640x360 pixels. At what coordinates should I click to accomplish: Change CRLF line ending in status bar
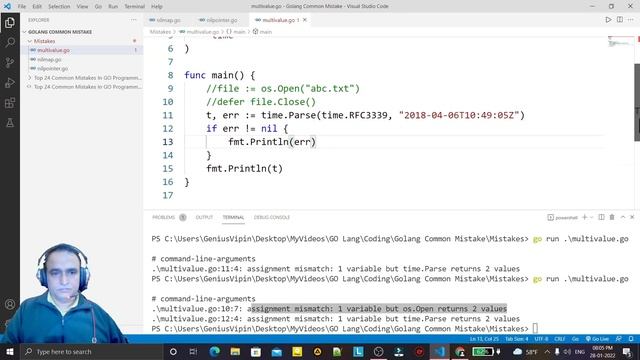tap(559, 339)
